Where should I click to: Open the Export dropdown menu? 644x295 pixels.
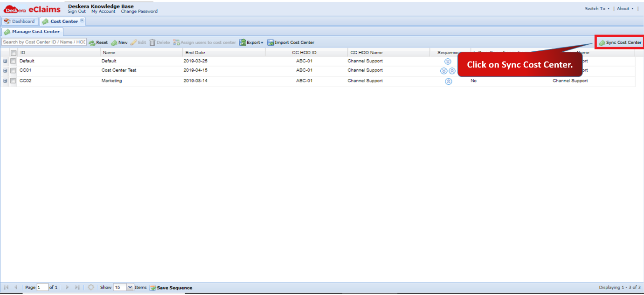(x=251, y=42)
